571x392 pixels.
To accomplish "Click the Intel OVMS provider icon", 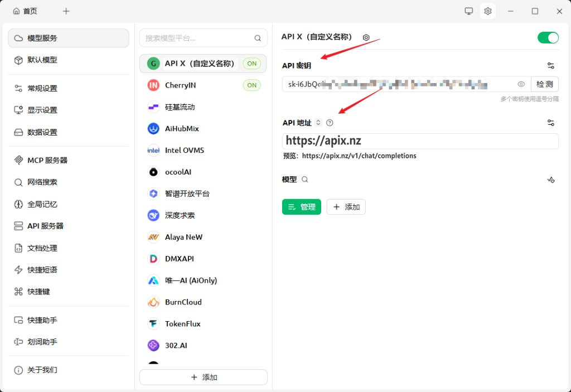I will click(153, 150).
